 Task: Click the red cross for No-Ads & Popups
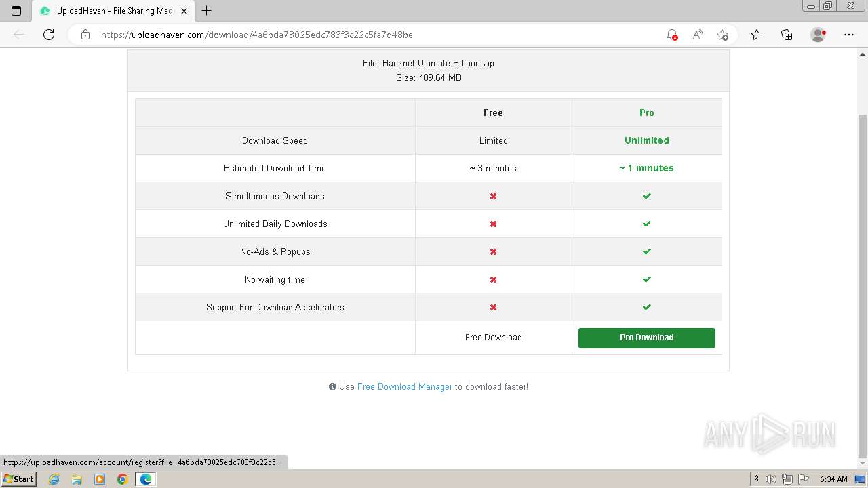tap(493, 252)
